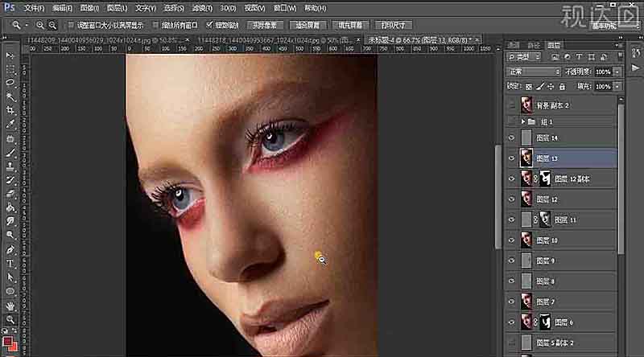
Task: Filter layers by smart objects
Action: click(604, 56)
